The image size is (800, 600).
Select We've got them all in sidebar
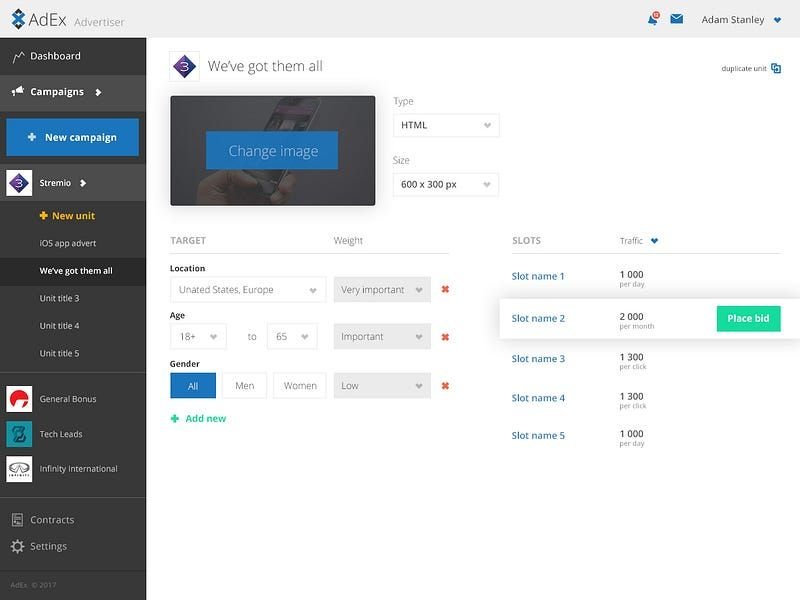point(76,271)
